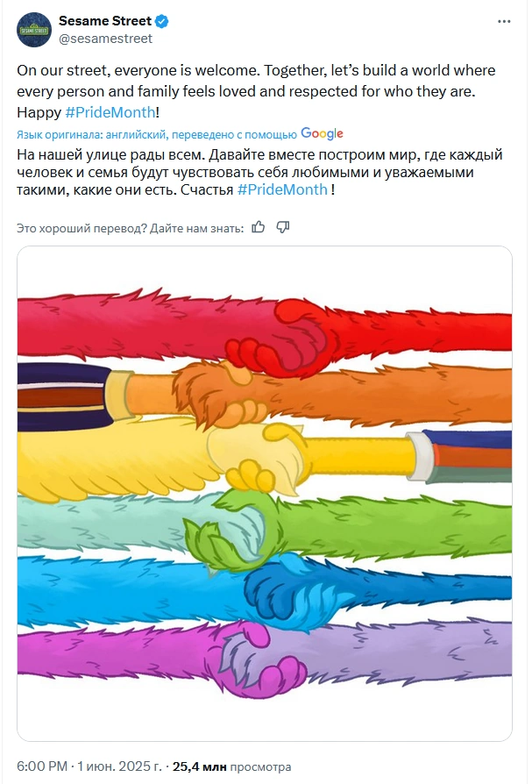Click the blue furry arms handshake

coord(265,591)
